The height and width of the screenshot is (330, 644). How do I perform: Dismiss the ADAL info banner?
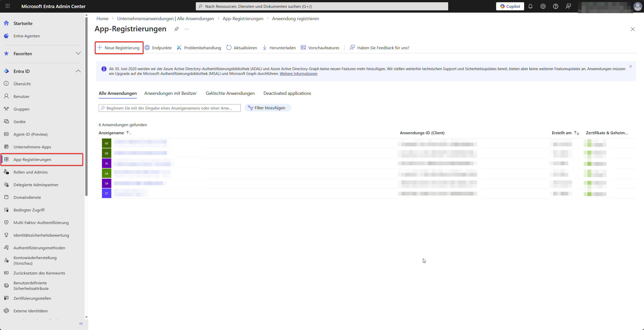pyautogui.click(x=631, y=67)
